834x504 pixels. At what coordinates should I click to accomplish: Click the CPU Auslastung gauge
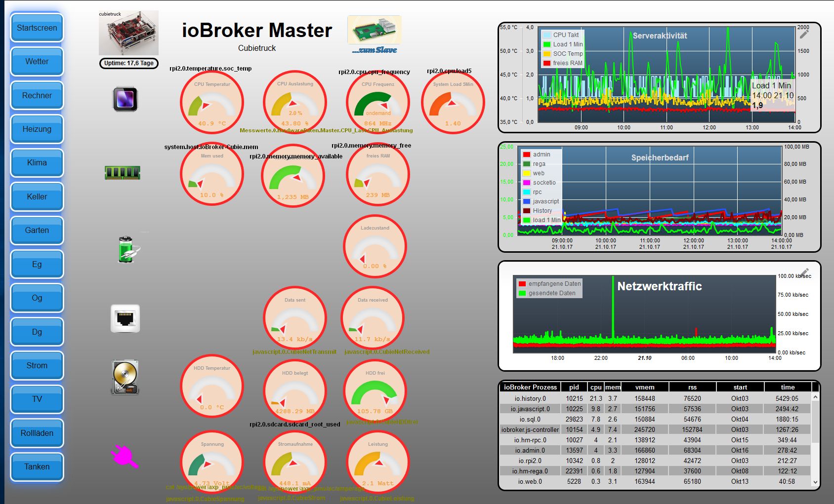295,102
